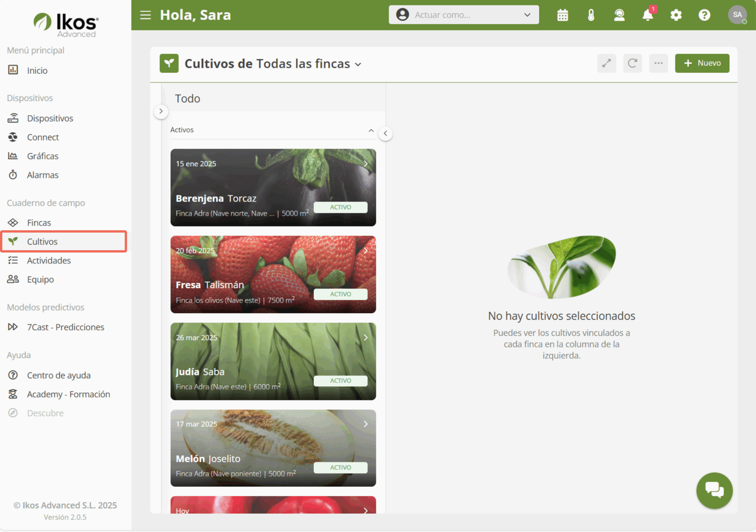Expand the hidden panel with right chevron

click(161, 112)
